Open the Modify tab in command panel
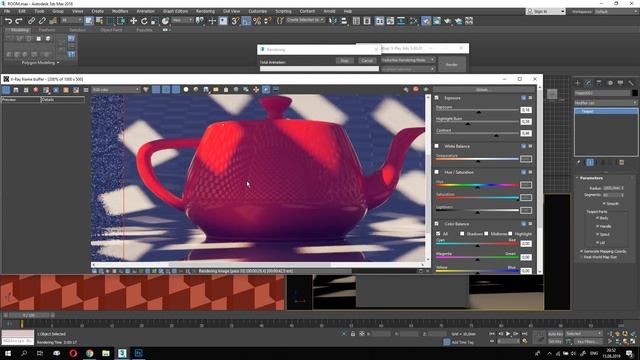The height and width of the screenshot is (360, 640). click(x=588, y=83)
